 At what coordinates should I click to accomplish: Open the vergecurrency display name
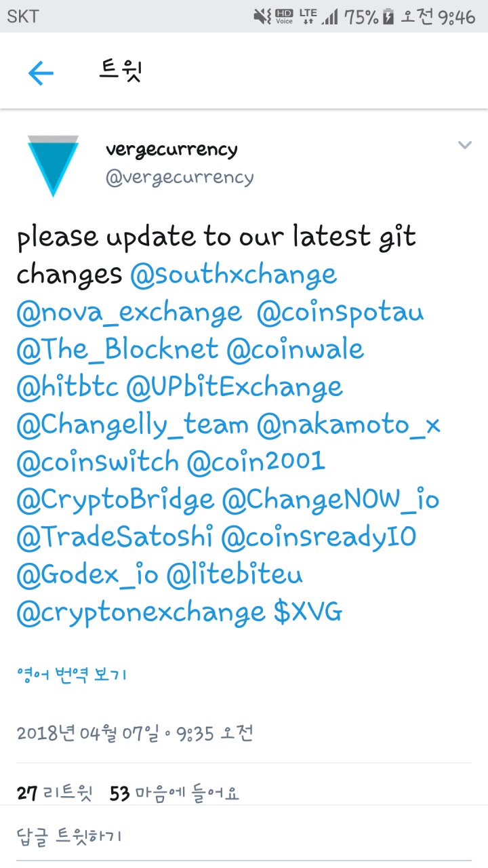click(171, 149)
